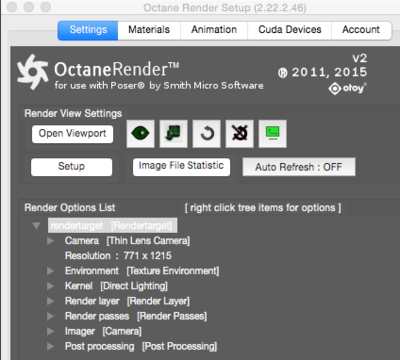The height and width of the screenshot is (360, 400).
Task: Select the Imager [Camera] label
Action: point(103,331)
